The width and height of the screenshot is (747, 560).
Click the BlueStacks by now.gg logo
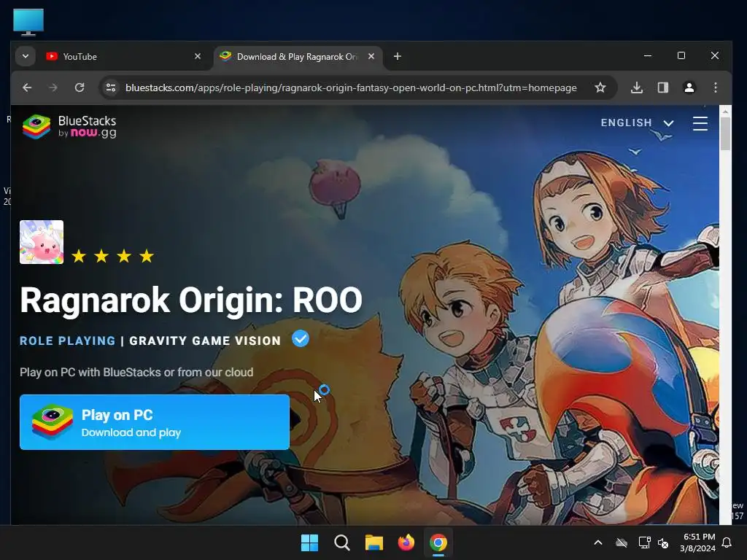(x=69, y=127)
